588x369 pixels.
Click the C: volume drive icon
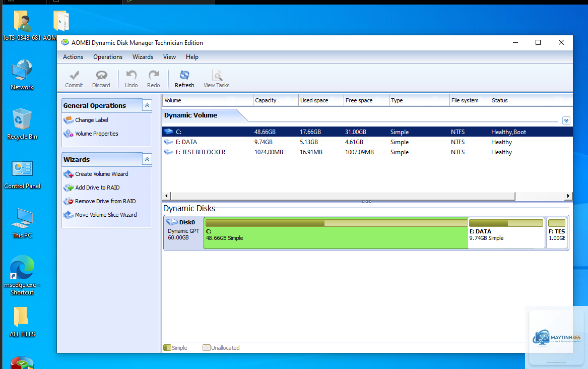click(x=168, y=132)
